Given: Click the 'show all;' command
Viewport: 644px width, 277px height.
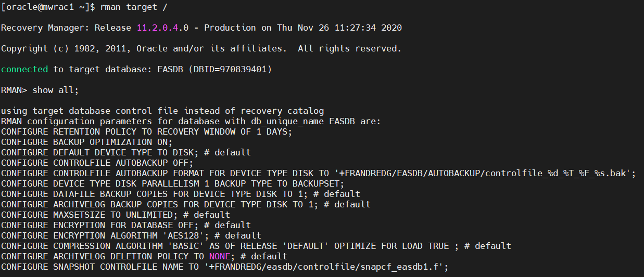Looking at the screenshot, I should click(56, 90).
